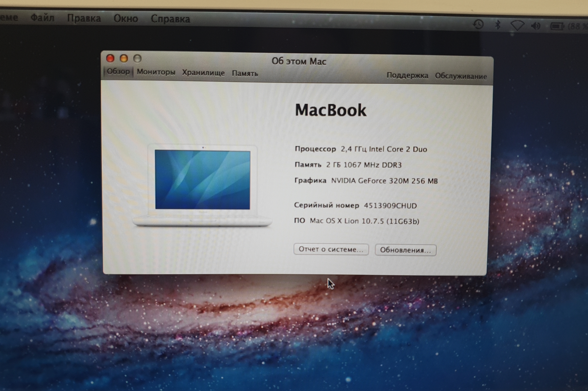Viewport: 588px width, 391px height.
Task: Switch to the Мониторы tab
Action: click(156, 72)
